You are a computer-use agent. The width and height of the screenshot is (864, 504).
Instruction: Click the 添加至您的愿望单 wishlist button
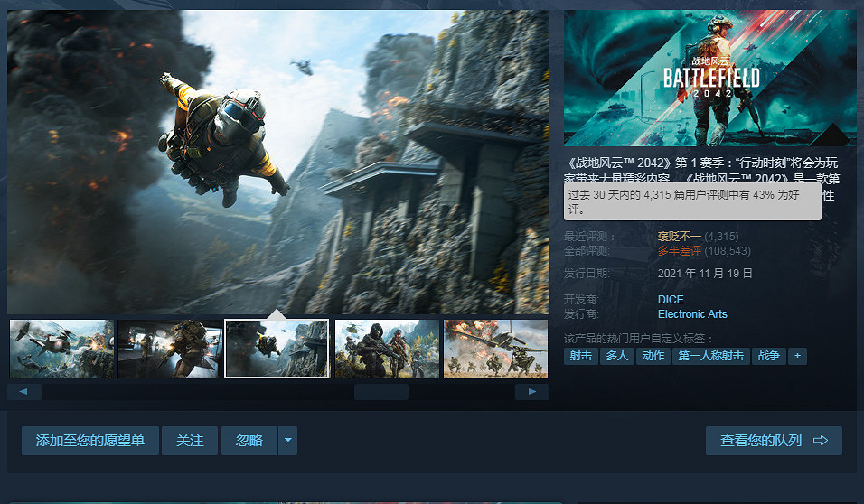[x=90, y=441]
